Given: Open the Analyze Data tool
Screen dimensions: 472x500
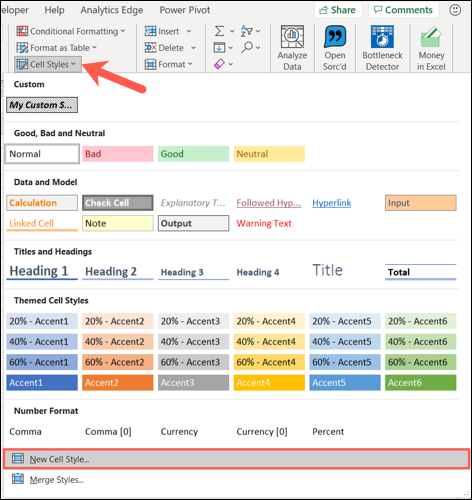Looking at the screenshot, I should point(292,48).
